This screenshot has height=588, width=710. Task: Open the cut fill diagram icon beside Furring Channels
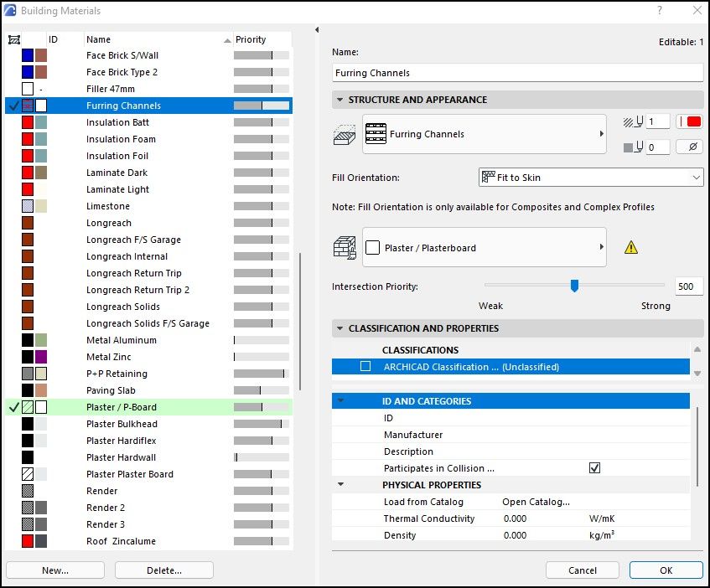pyautogui.click(x=345, y=135)
